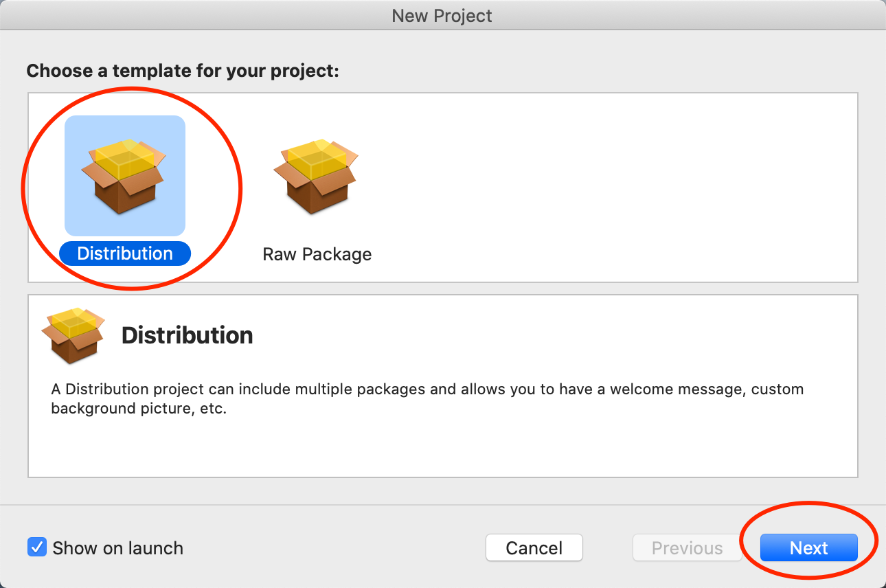The width and height of the screenshot is (886, 588).
Task: Select the Raw Package template icon
Action: click(316, 176)
